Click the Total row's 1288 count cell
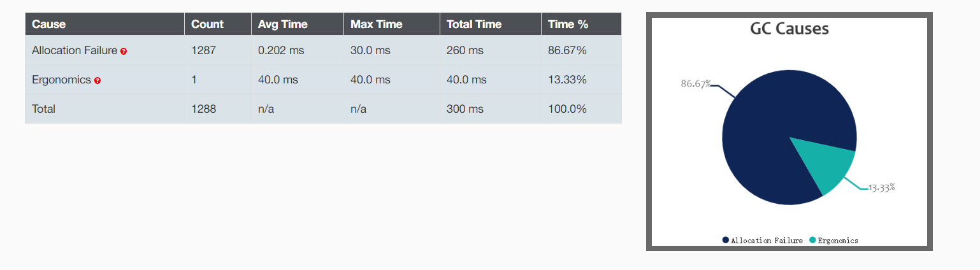980x270 pixels. pos(204,109)
